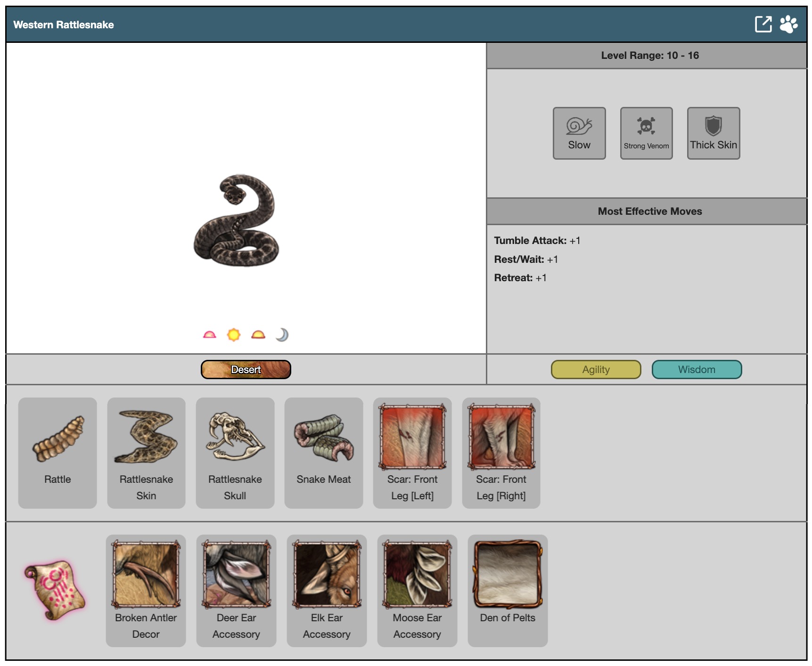This screenshot has width=812, height=666.
Task: Open the external link icon in header
Action: pyautogui.click(x=763, y=24)
